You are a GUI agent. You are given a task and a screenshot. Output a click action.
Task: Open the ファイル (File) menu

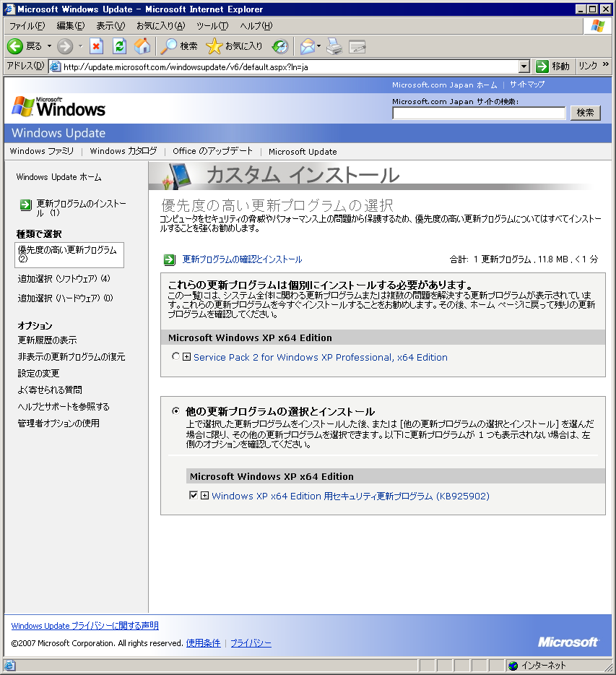click(27, 26)
